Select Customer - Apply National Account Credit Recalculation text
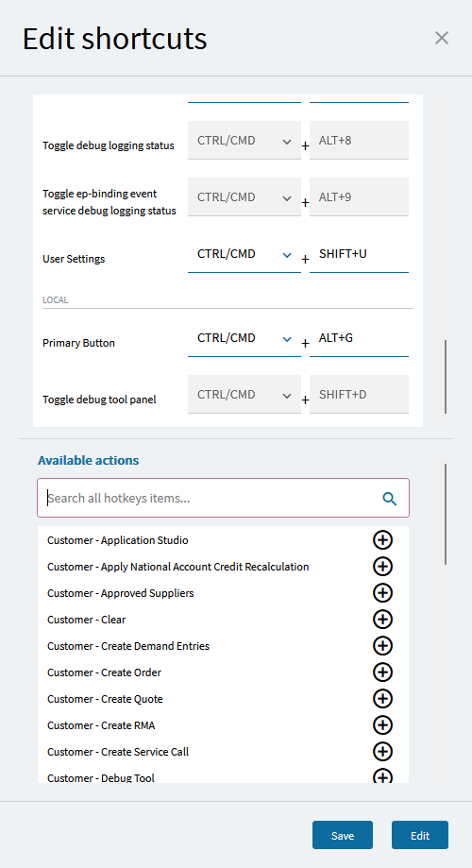Image resolution: width=472 pixels, height=868 pixels. [178, 567]
